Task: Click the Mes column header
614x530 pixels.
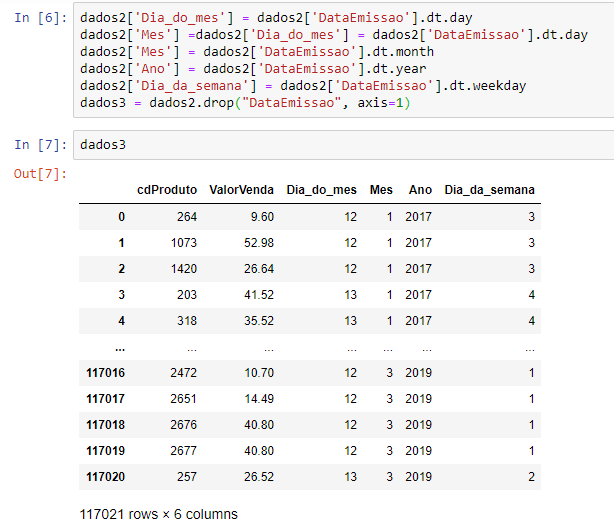Action: [381, 190]
